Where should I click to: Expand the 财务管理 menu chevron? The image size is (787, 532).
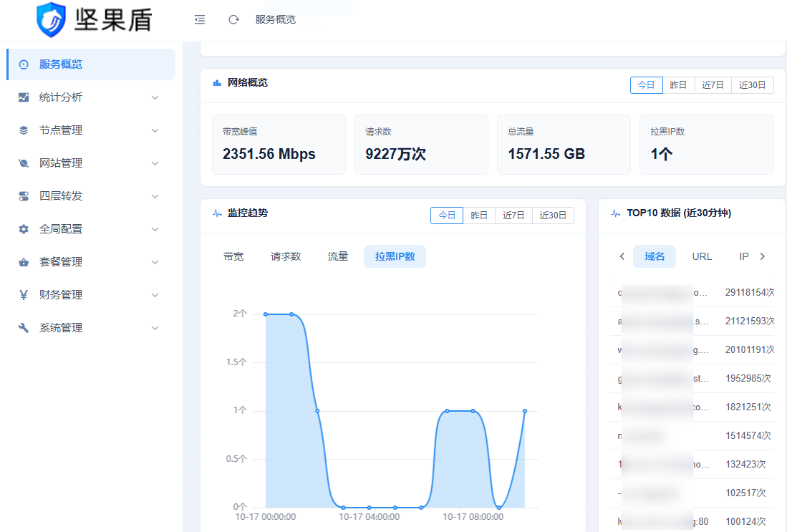tap(155, 294)
